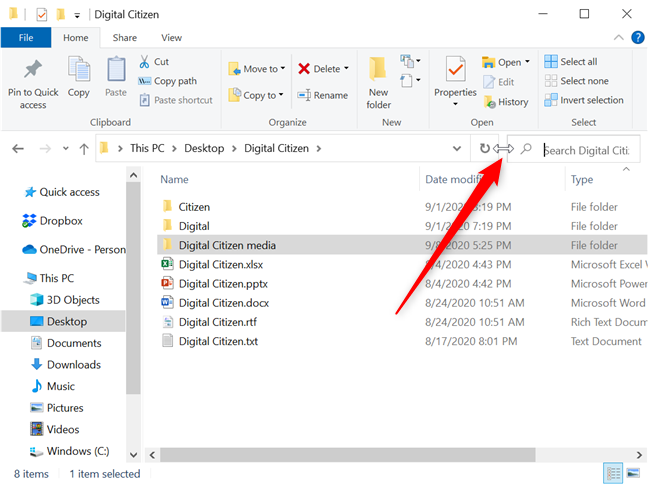Click Select all
This screenshot has height=484, width=648.
(571, 62)
